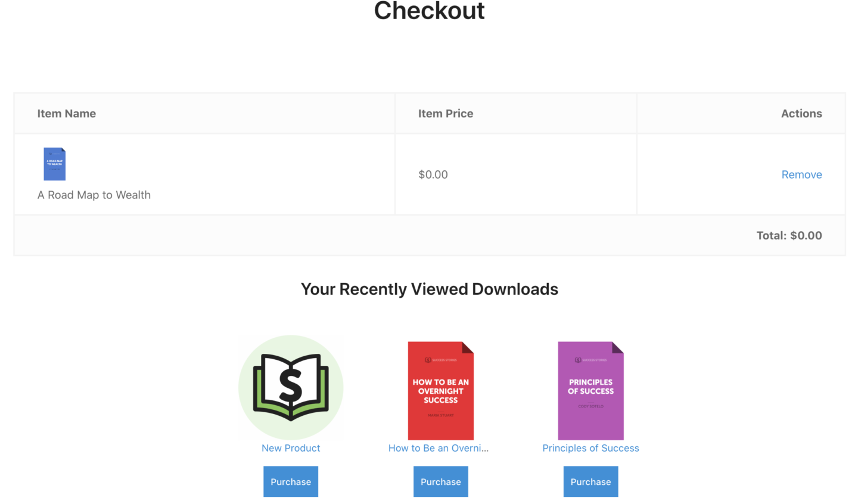Purchase How to Be an Overnight Success
The width and height of the screenshot is (858, 504).
click(441, 481)
